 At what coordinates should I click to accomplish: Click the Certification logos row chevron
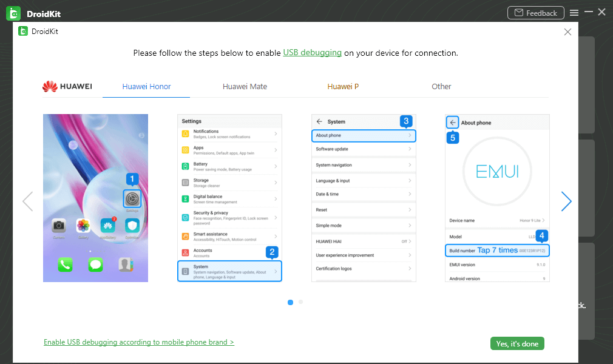click(x=410, y=269)
